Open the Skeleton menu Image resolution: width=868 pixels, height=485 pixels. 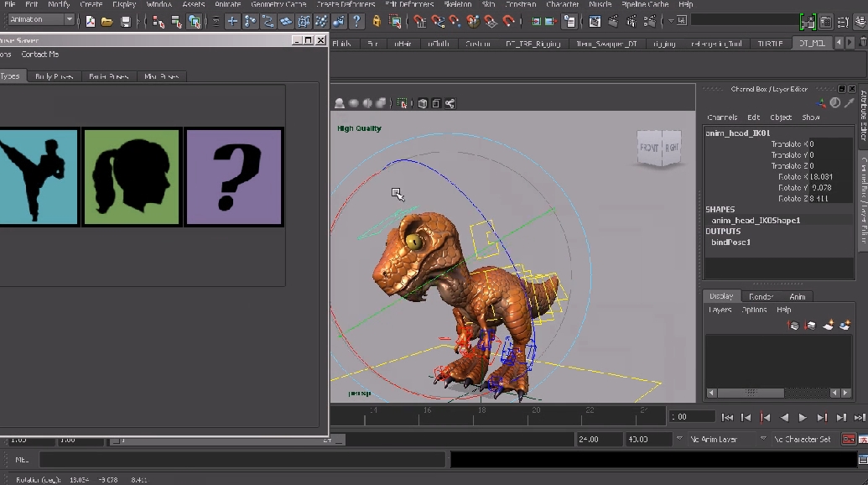[x=458, y=4]
